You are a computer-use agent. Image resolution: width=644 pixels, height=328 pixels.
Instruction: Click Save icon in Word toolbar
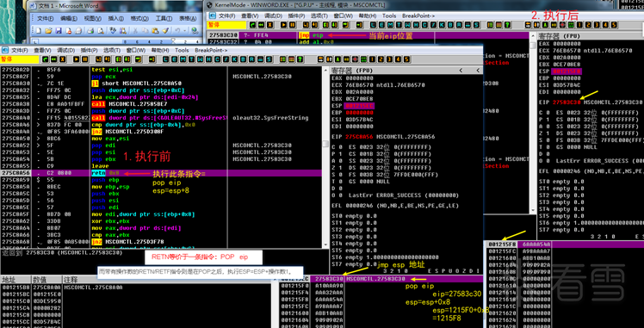[x=59, y=30]
